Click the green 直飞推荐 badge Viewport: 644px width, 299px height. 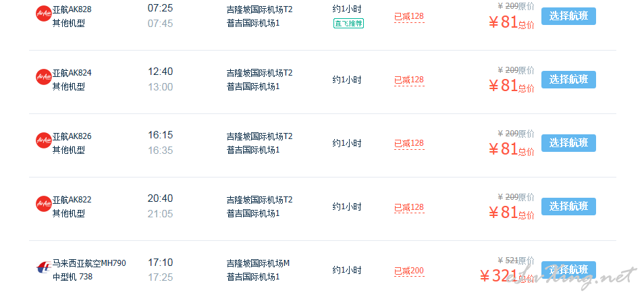pos(349,24)
